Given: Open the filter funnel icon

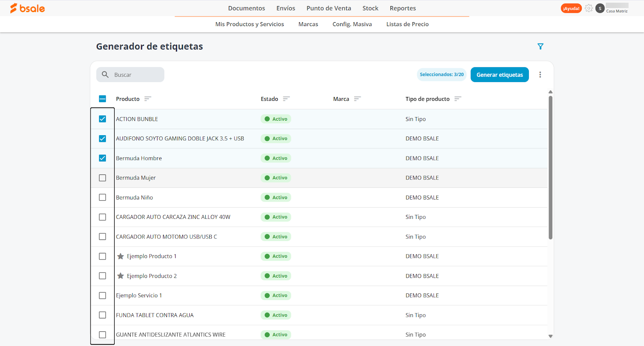Looking at the screenshot, I should pyautogui.click(x=541, y=46).
